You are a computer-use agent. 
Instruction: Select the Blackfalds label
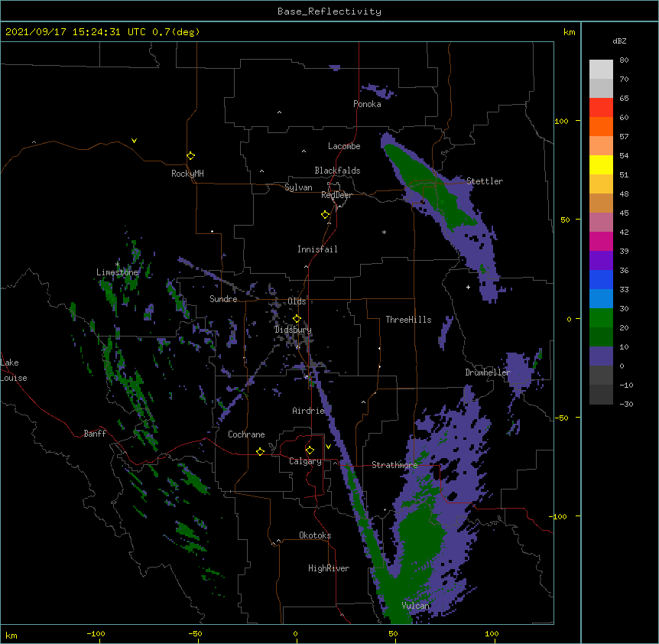[337, 171]
